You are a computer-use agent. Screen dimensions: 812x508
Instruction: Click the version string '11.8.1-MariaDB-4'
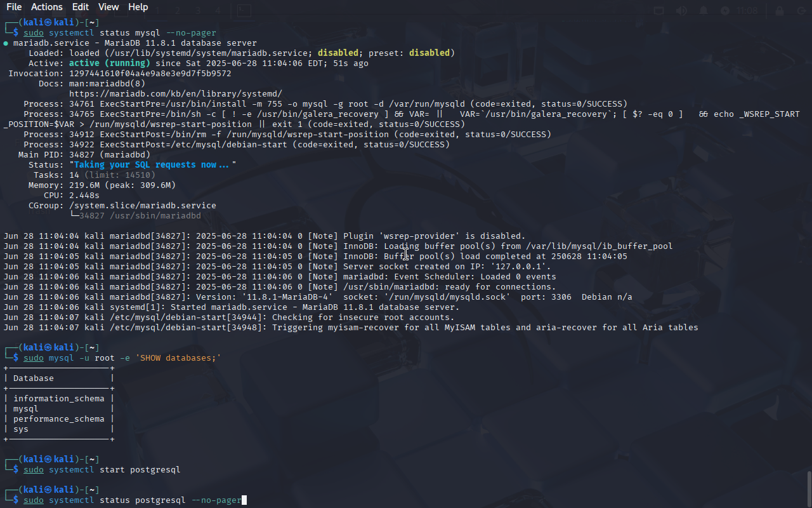(287, 297)
